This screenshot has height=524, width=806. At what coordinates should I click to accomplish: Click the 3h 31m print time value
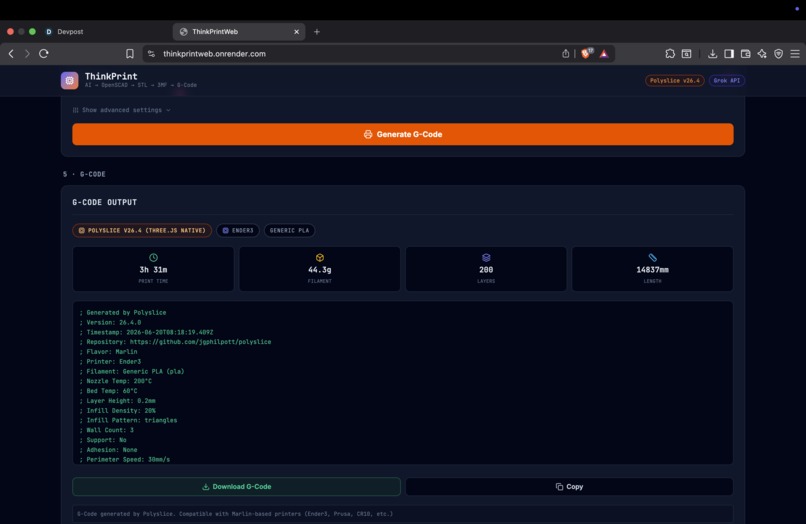(x=153, y=269)
